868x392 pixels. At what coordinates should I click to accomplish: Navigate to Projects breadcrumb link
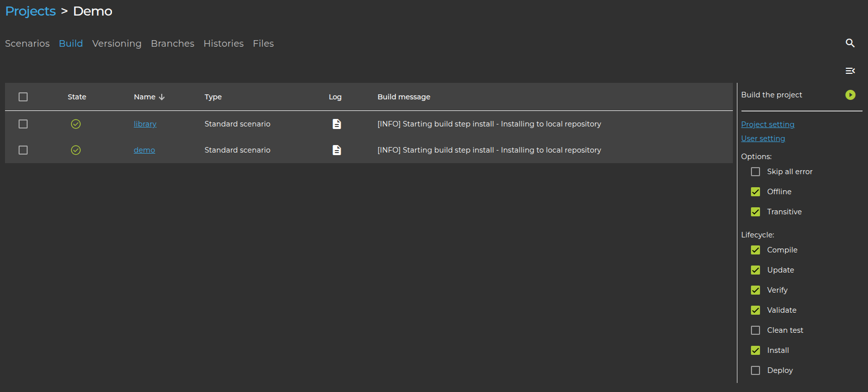[31, 12]
